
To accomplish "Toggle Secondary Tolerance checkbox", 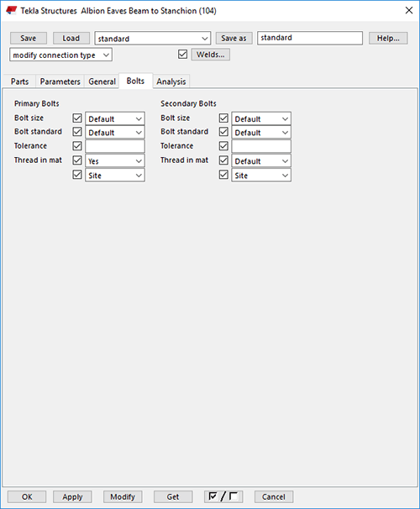I will pyautogui.click(x=223, y=146).
